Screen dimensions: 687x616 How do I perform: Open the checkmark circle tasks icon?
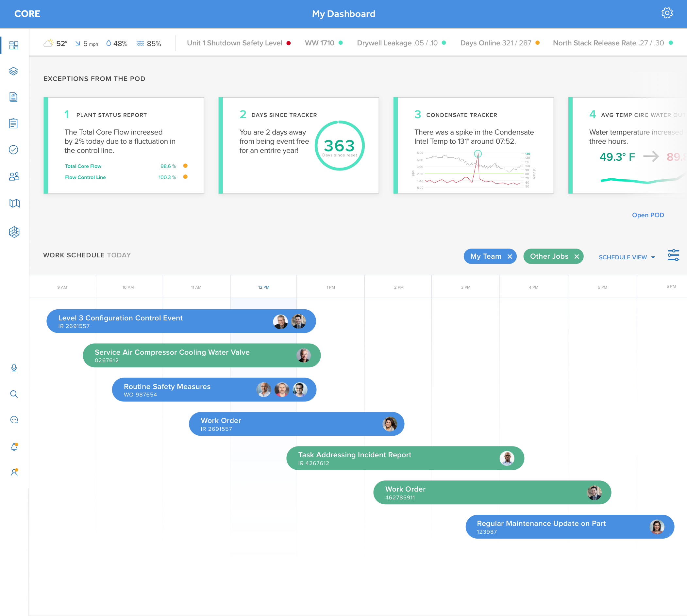click(x=13, y=150)
